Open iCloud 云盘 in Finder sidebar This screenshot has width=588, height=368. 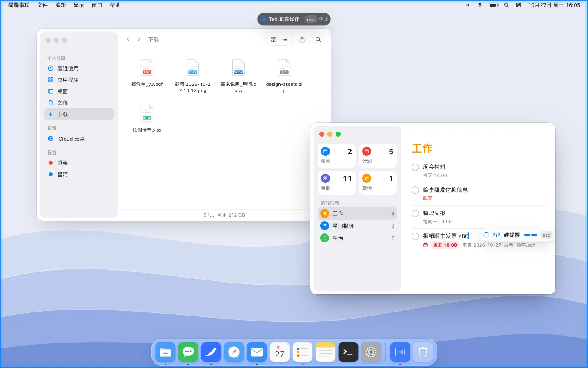79,139
